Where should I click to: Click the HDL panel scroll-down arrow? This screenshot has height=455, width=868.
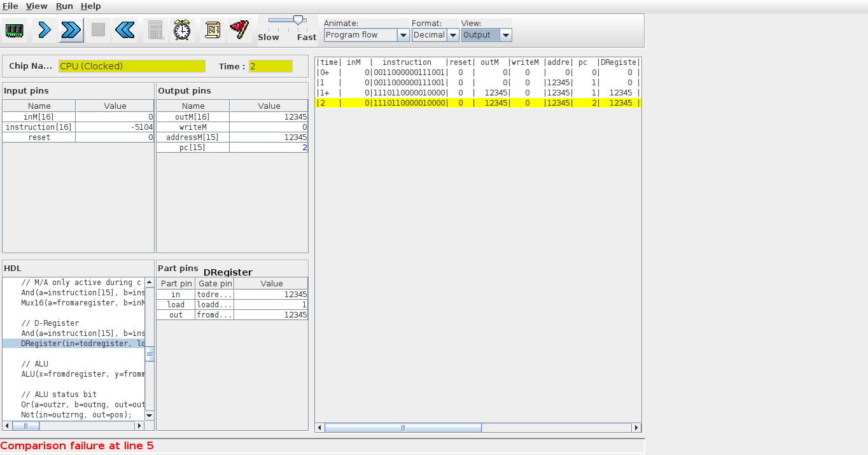[150, 415]
